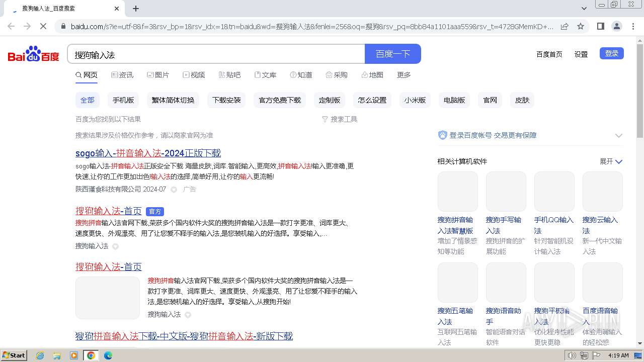This screenshot has width=644, height=362.
Task: Open dropdown beside second result's 搜狗输入法 source
Action: [115, 246]
